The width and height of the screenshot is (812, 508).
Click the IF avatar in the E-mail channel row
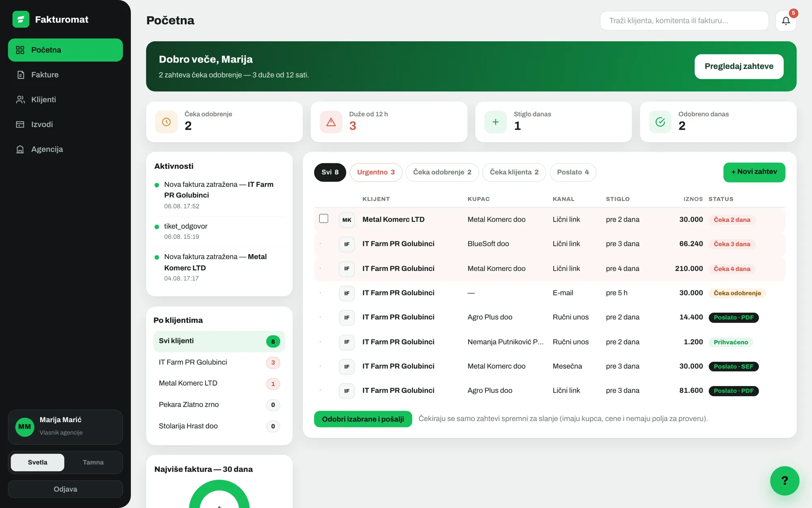(x=347, y=293)
